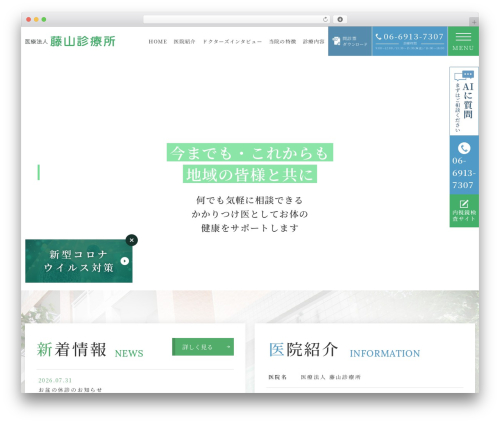Image resolution: width=500 pixels, height=423 pixels.
Task: Click the 詳しく見る news button
Action: click(203, 347)
